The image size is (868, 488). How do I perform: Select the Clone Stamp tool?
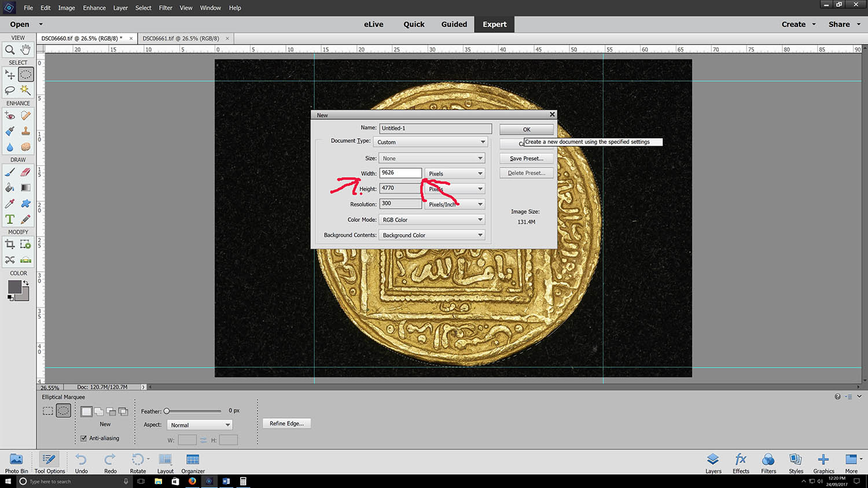click(x=25, y=131)
